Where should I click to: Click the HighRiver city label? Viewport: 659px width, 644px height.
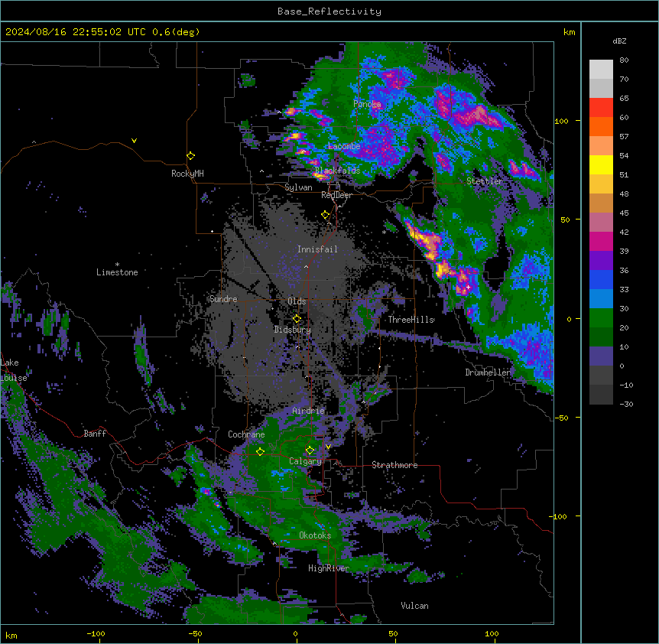pos(329,568)
